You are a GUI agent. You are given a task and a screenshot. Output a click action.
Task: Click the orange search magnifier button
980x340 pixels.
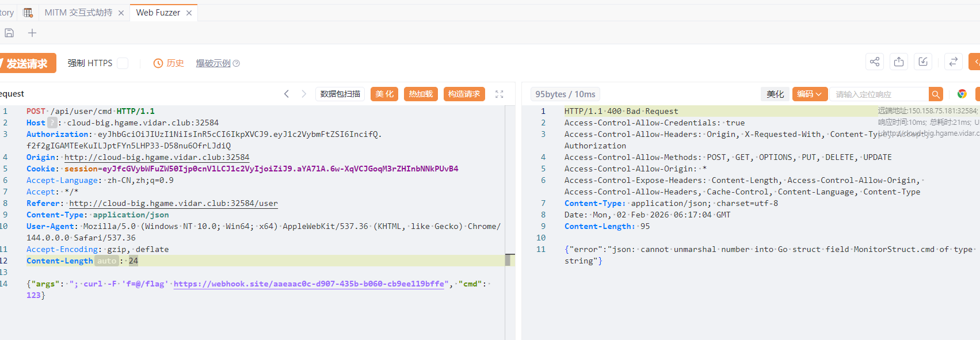click(936, 94)
